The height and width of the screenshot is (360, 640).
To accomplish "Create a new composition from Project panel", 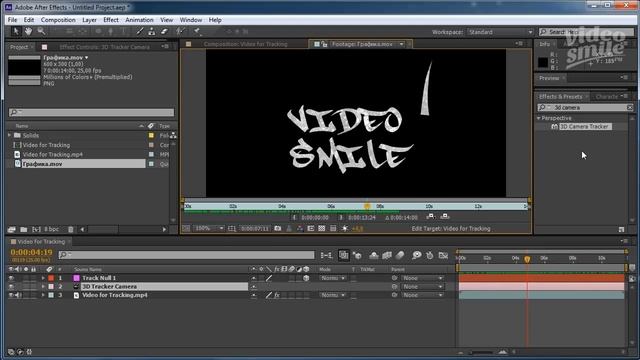I will 36,229.
